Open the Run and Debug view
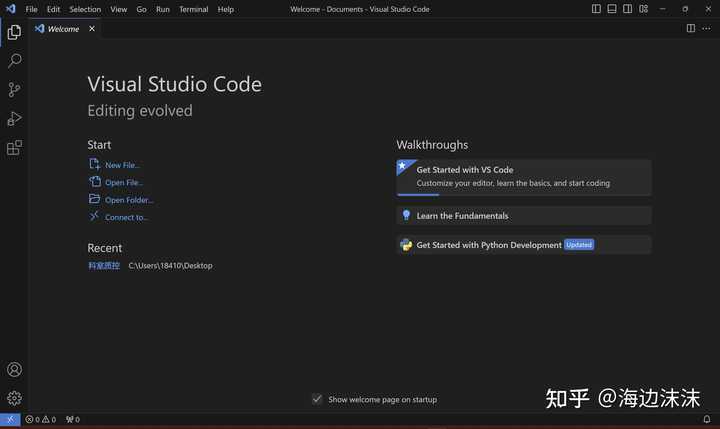Image resolution: width=720 pixels, height=429 pixels. click(14, 119)
